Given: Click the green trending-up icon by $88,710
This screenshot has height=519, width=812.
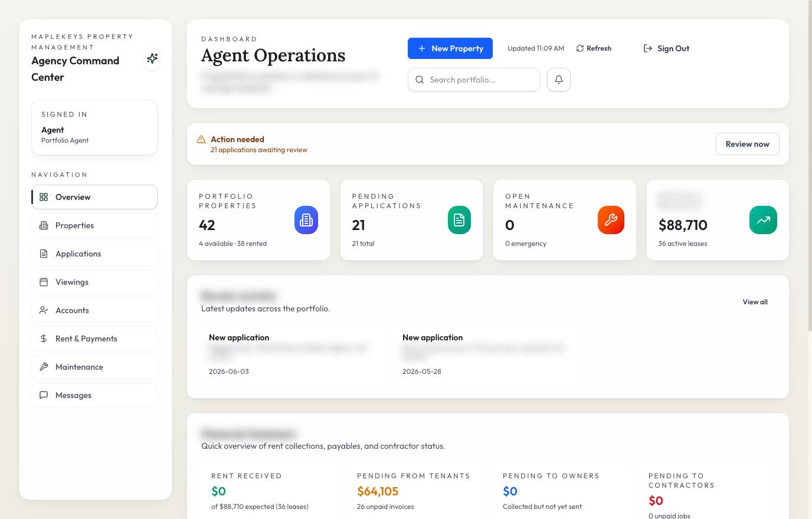Looking at the screenshot, I should (764, 220).
